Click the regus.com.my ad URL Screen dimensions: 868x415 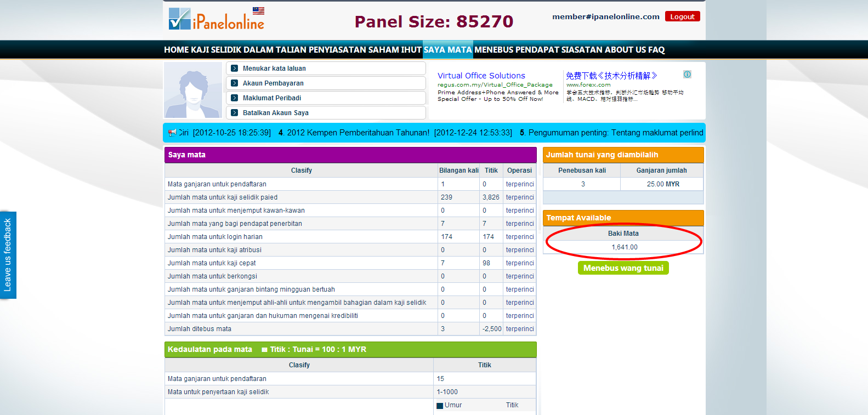pyautogui.click(x=495, y=85)
